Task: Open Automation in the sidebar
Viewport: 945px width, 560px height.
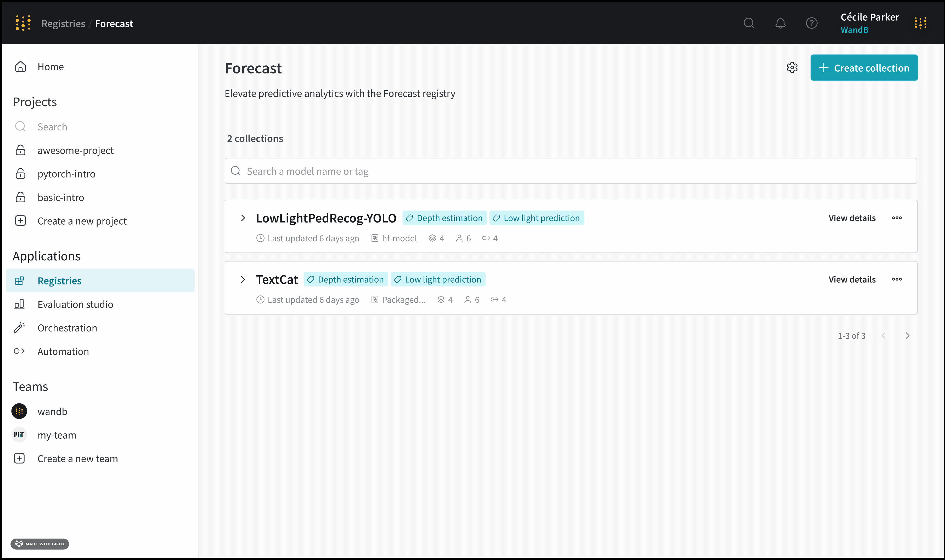Action: (x=63, y=351)
